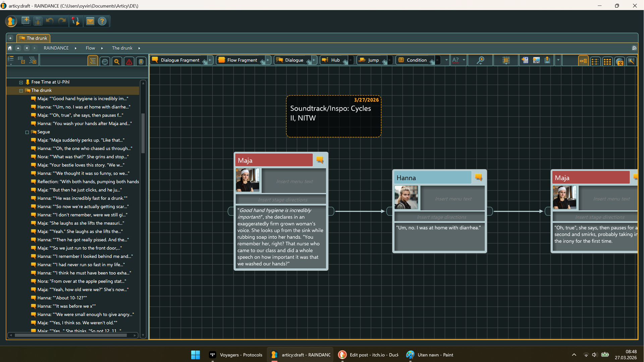
Task: Expand the Free Time at U-Pihl node
Action: coord(21,82)
